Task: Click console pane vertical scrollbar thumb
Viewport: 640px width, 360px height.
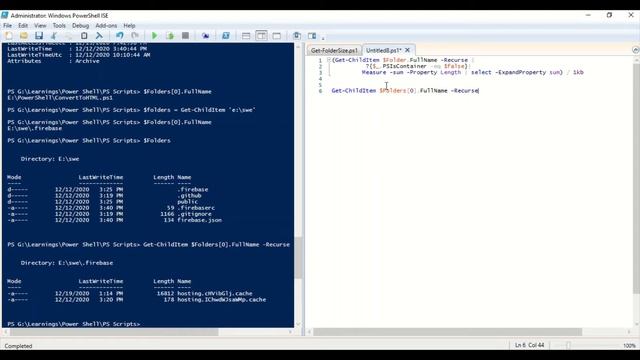Action: (298, 257)
